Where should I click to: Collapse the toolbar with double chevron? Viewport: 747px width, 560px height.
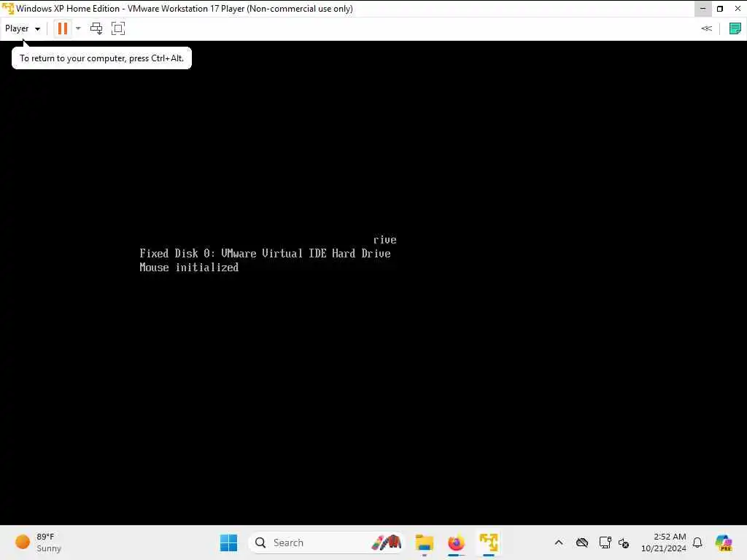point(706,28)
